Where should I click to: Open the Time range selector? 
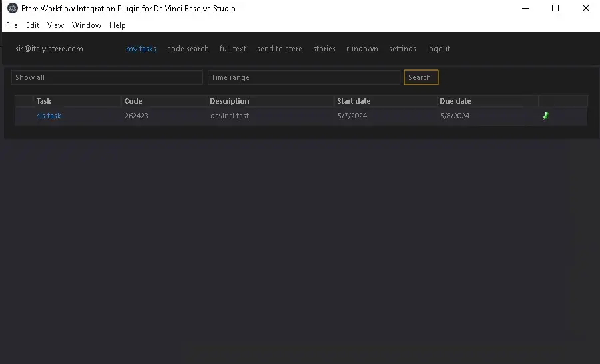tap(304, 77)
